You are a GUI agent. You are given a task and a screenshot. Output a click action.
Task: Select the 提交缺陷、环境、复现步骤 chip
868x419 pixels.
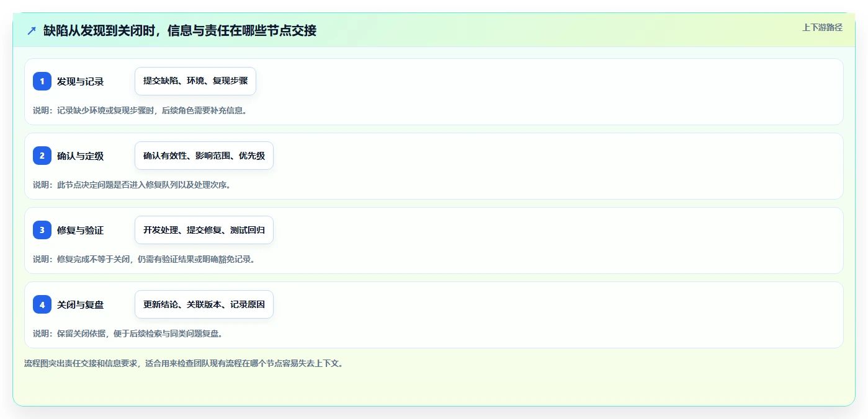(195, 81)
